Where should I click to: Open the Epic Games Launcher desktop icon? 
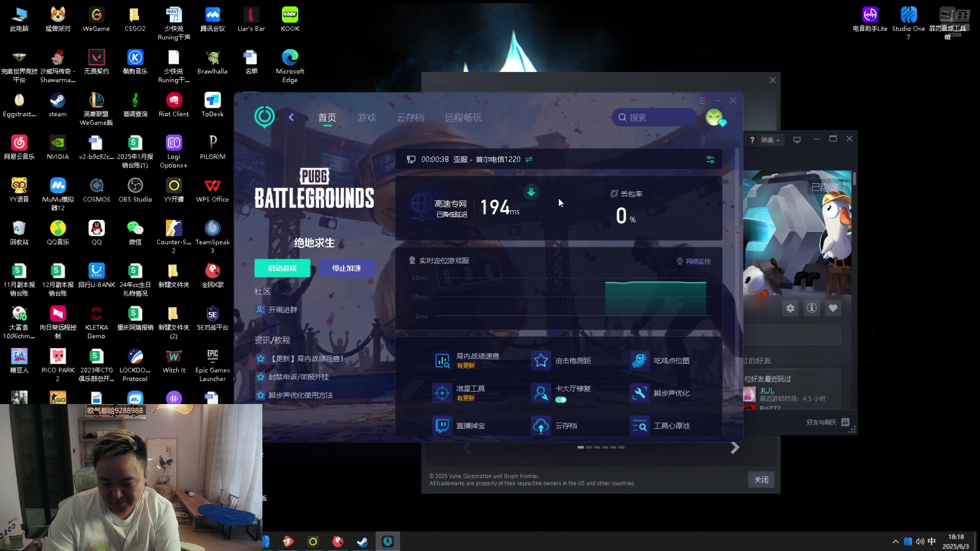pos(212,365)
